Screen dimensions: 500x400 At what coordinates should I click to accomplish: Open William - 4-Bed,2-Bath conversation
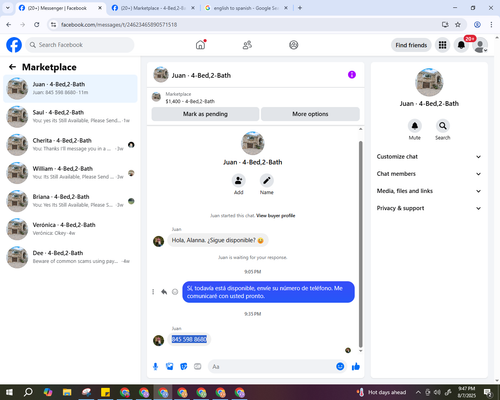click(x=70, y=173)
